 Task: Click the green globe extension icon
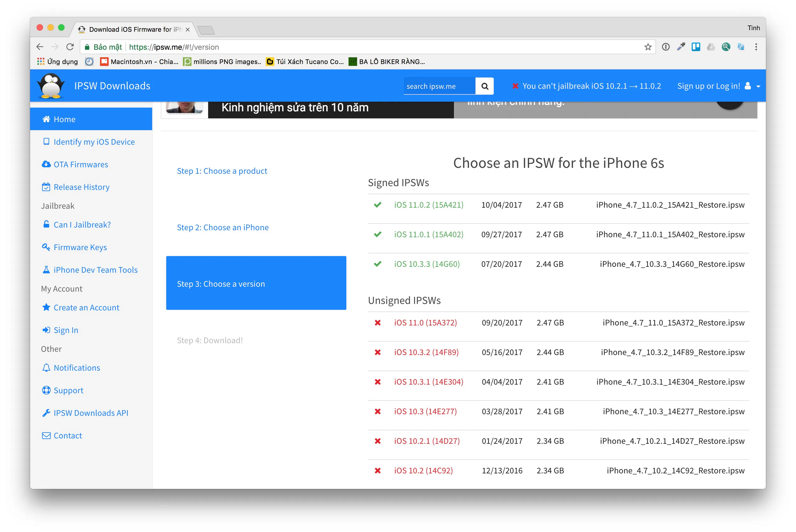pyautogui.click(x=726, y=47)
